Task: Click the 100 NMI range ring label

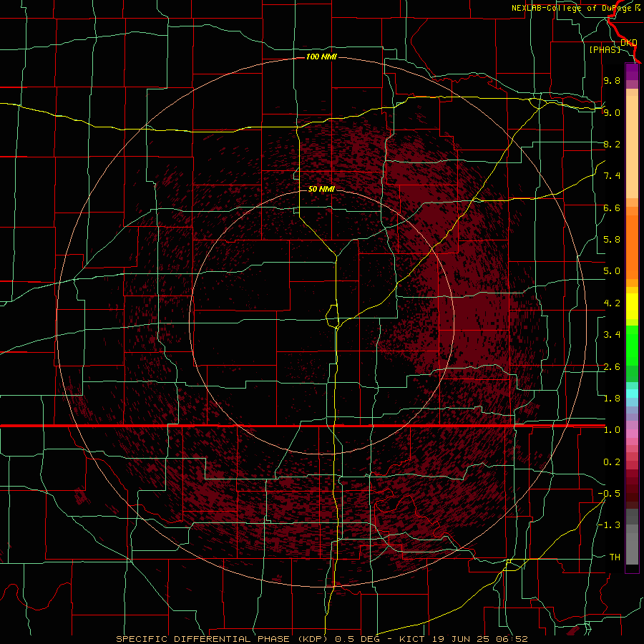Action: pos(321,57)
